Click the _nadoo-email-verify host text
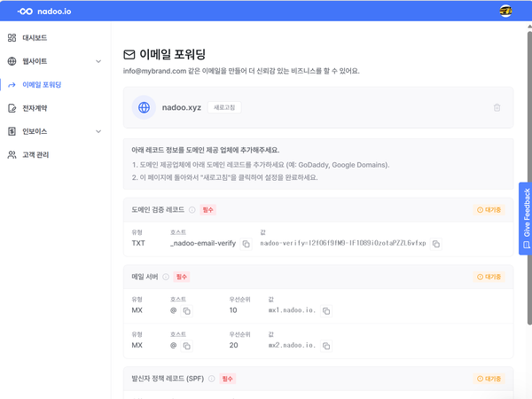The height and width of the screenshot is (399, 532). tap(203, 243)
